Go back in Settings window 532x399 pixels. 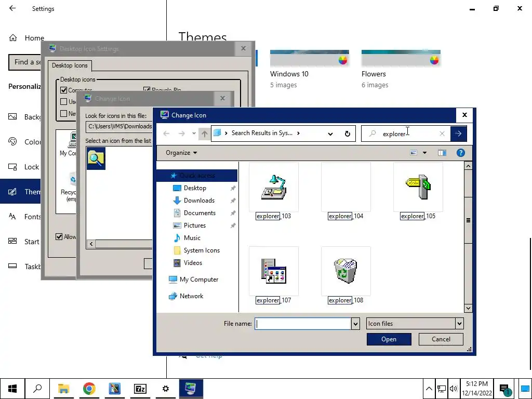[12, 8]
